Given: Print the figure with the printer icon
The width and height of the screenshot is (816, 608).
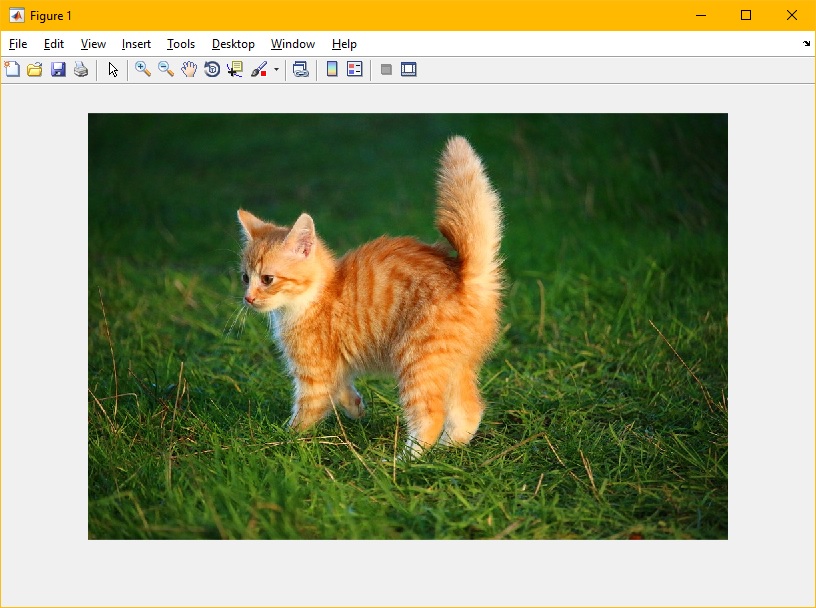Looking at the screenshot, I should (x=81, y=70).
